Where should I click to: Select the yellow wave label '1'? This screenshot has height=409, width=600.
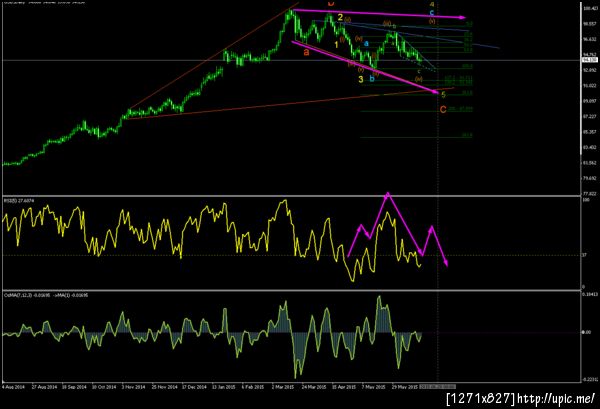[336, 45]
